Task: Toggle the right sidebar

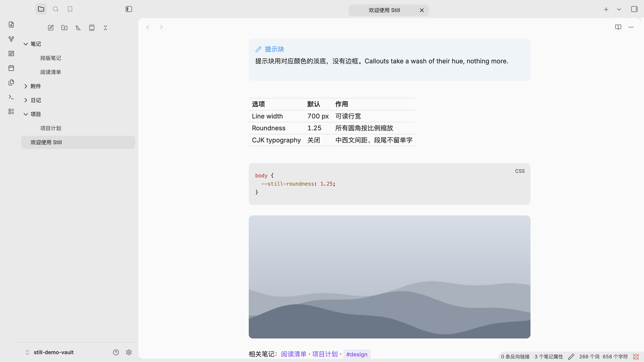Action: 634,9
